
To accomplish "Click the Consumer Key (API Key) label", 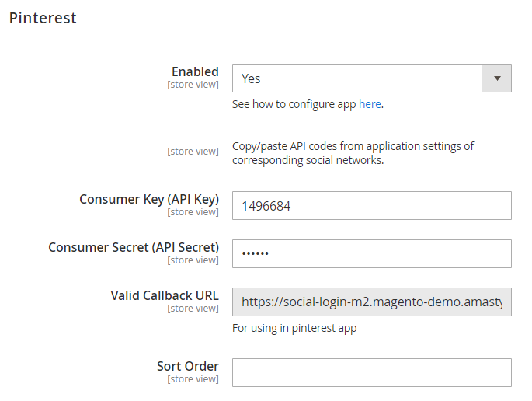I will pyautogui.click(x=149, y=199).
